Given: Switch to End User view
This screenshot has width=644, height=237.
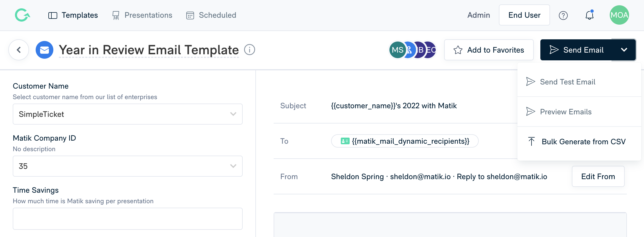Looking at the screenshot, I should tap(524, 15).
